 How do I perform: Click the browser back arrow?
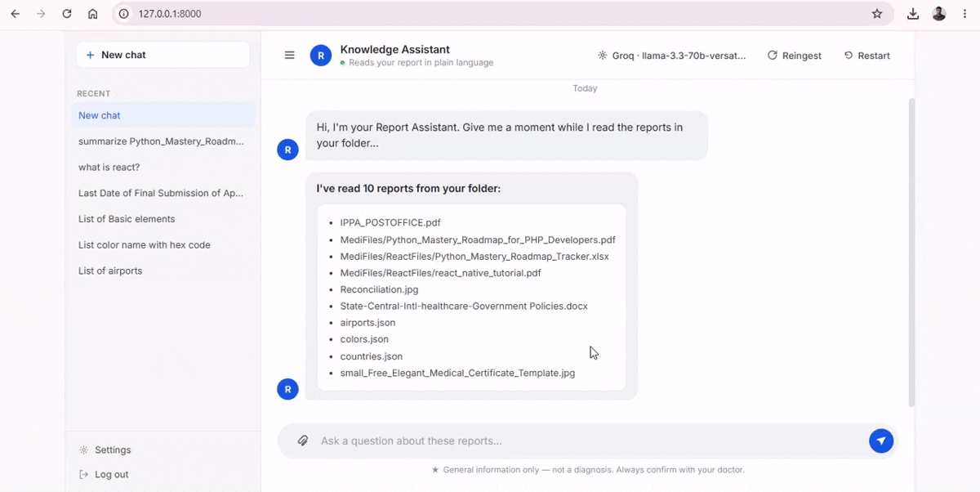click(x=15, y=14)
